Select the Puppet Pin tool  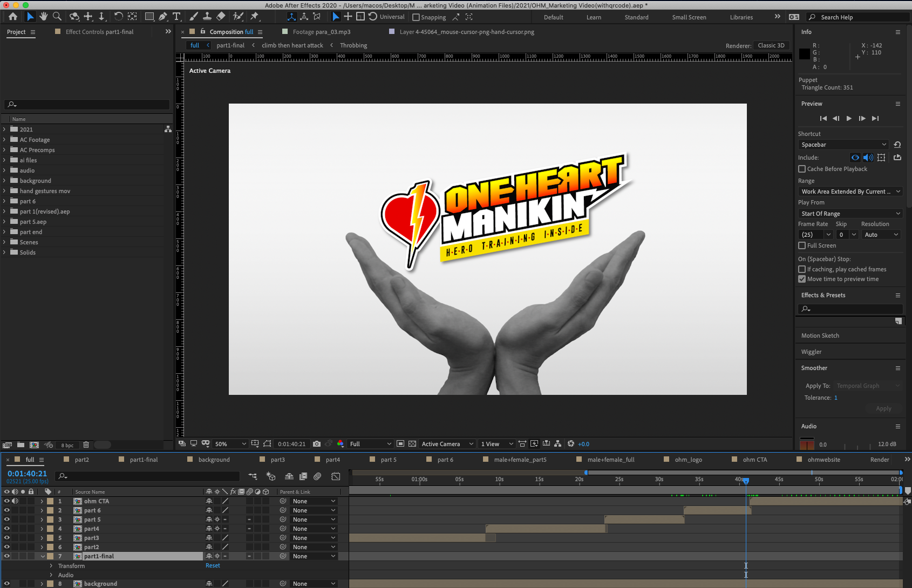255,17
